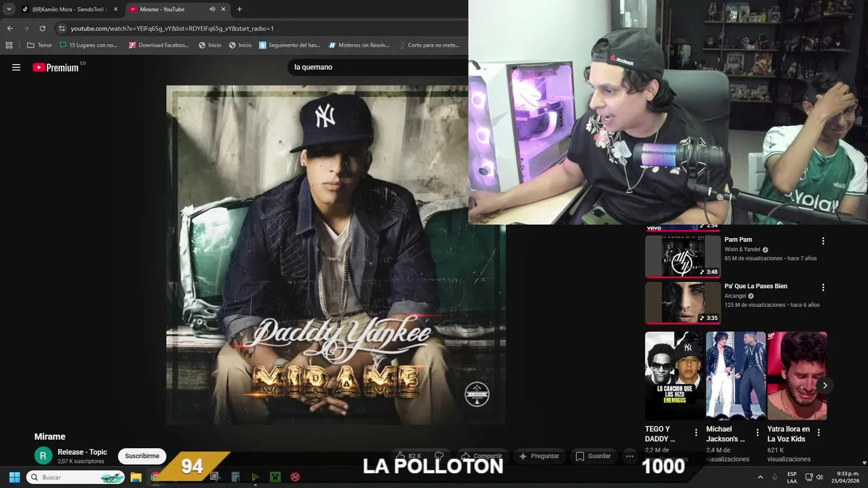
Task: Open the Yatra llora en La Voz Kids short
Action: [x=797, y=375]
